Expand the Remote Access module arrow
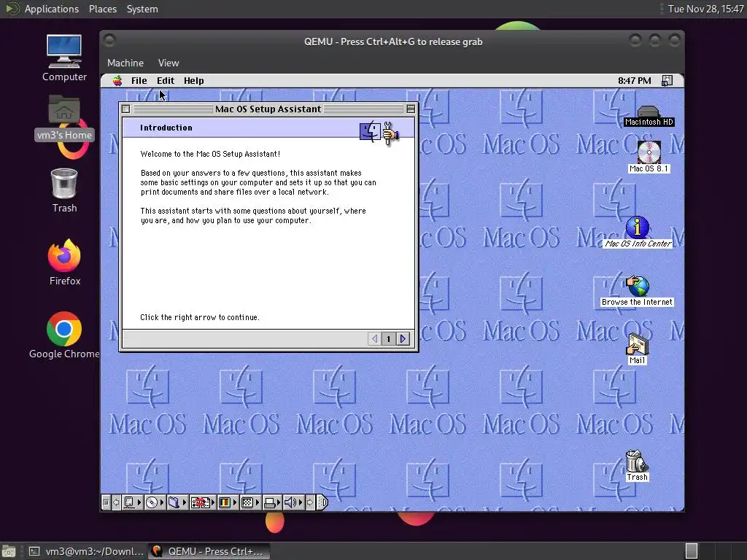Screen dimensions: 747x560 pyautogui.click(x=214, y=502)
